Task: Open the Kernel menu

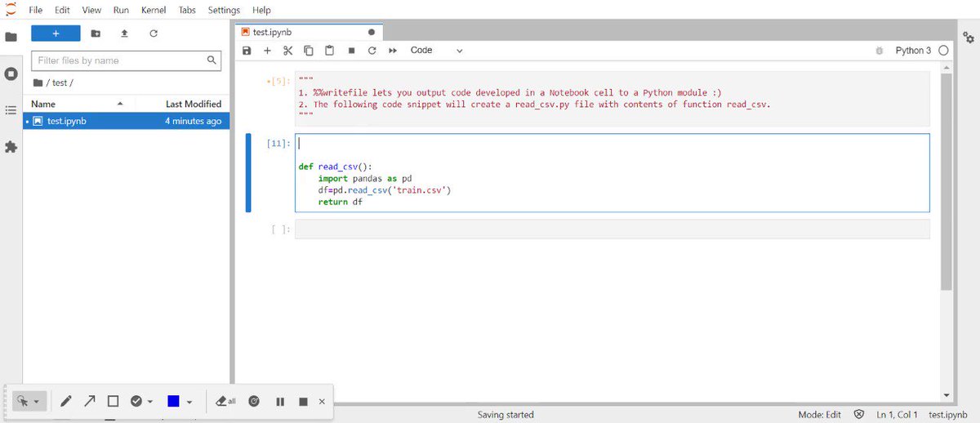Action: 153,10
